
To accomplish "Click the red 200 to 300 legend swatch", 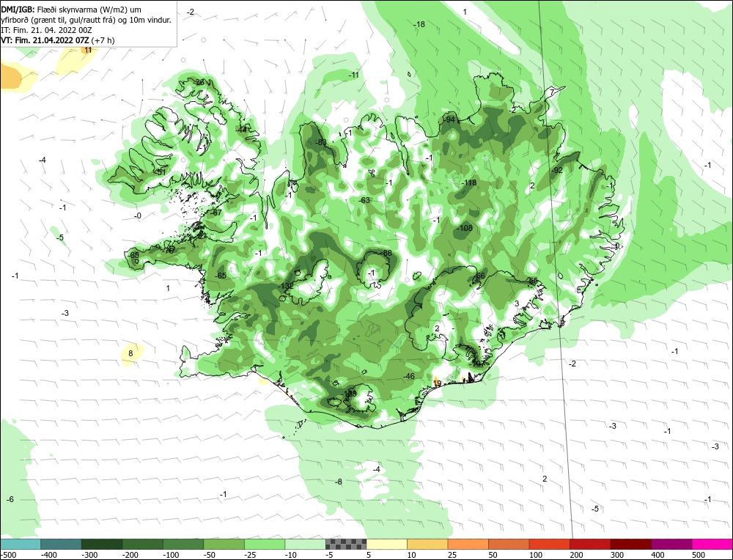I will 590,544.
